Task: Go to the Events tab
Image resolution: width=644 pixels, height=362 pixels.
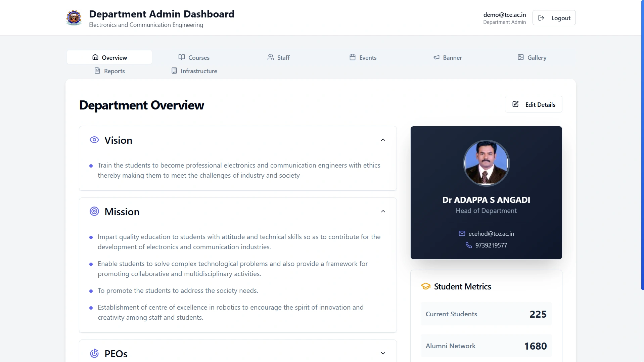Action: 363,57
